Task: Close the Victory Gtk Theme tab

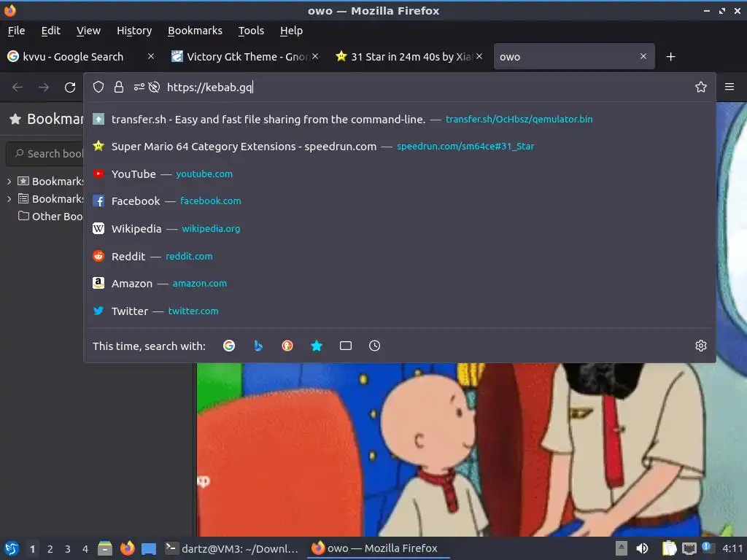Action: coord(315,56)
